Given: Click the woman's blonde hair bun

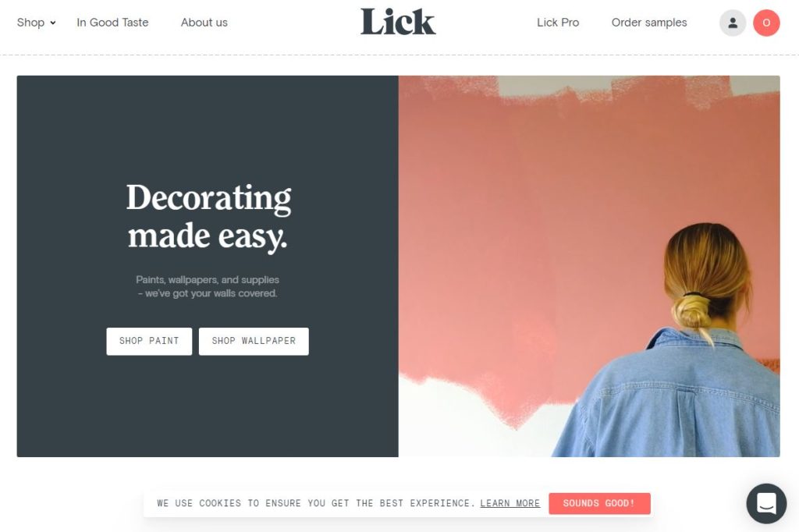Looking at the screenshot, I should 691,312.
